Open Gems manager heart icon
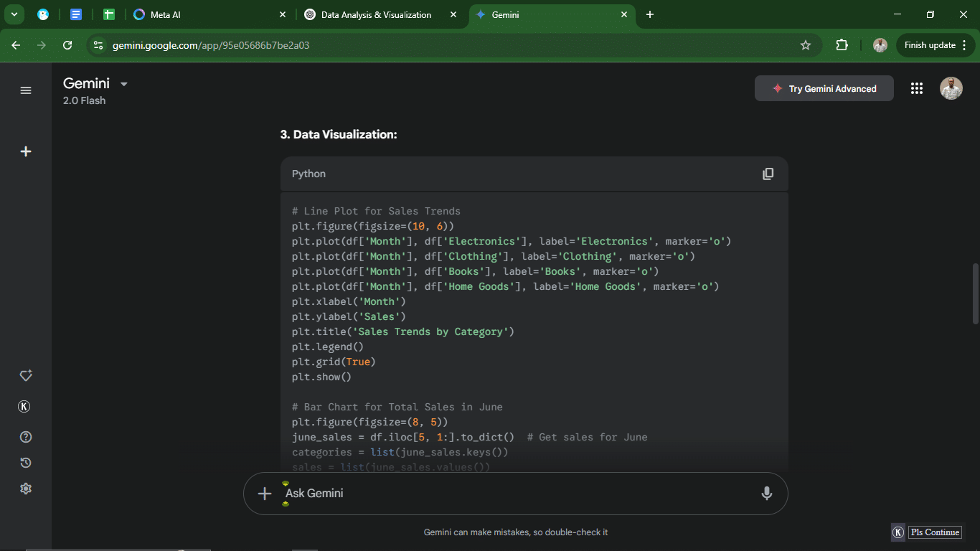980x551 pixels. [x=26, y=376]
